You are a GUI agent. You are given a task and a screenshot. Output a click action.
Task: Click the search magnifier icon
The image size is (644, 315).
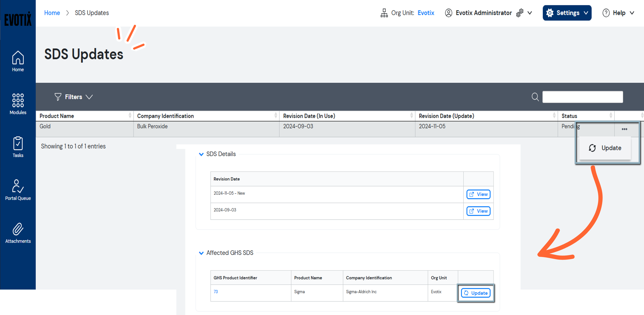click(x=535, y=97)
